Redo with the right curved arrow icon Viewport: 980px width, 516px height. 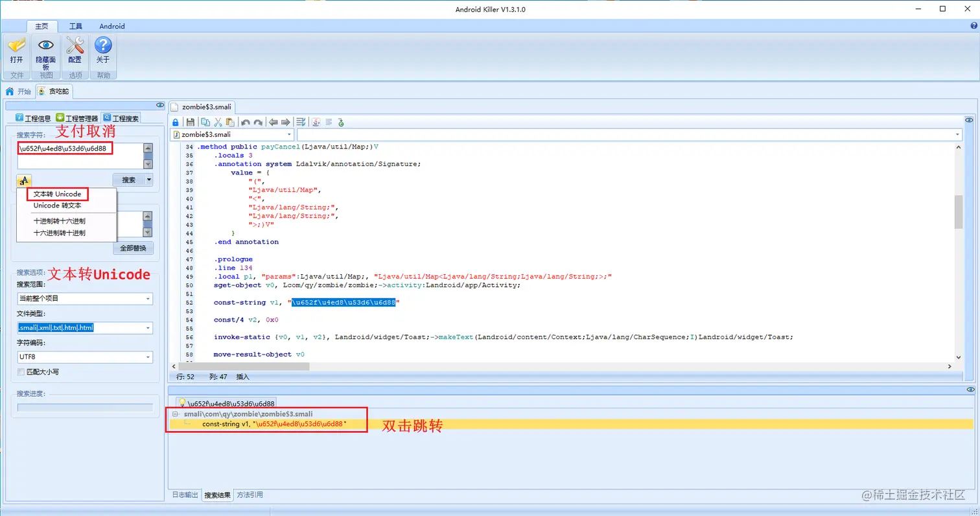point(258,122)
